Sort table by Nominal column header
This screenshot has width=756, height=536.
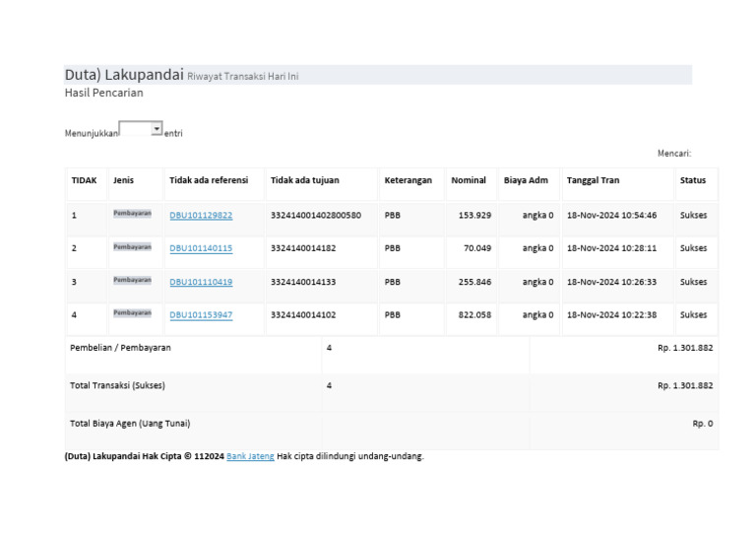(x=469, y=181)
